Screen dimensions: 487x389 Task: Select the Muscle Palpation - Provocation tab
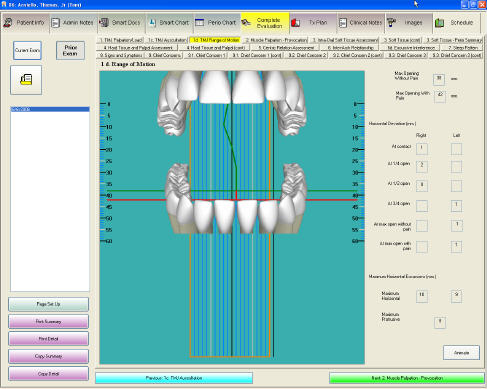click(x=276, y=40)
